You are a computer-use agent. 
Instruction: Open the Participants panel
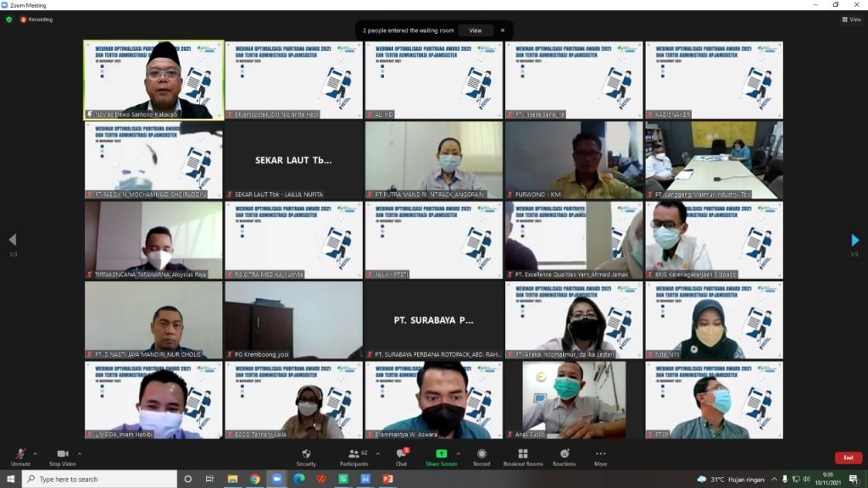[x=353, y=455]
